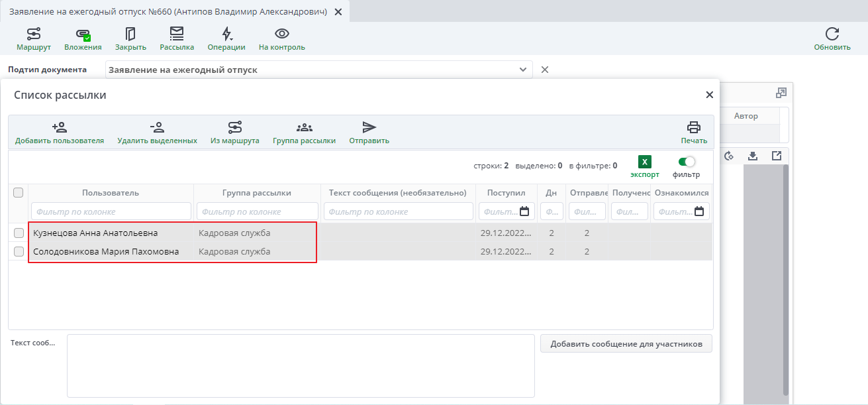The height and width of the screenshot is (405, 868).
Task: Export the list to Excel
Action: (645, 162)
